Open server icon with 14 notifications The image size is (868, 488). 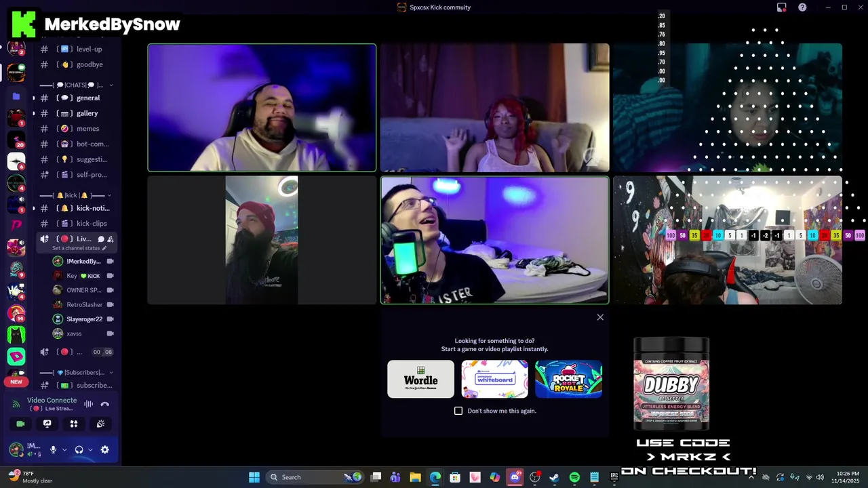(x=16, y=313)
